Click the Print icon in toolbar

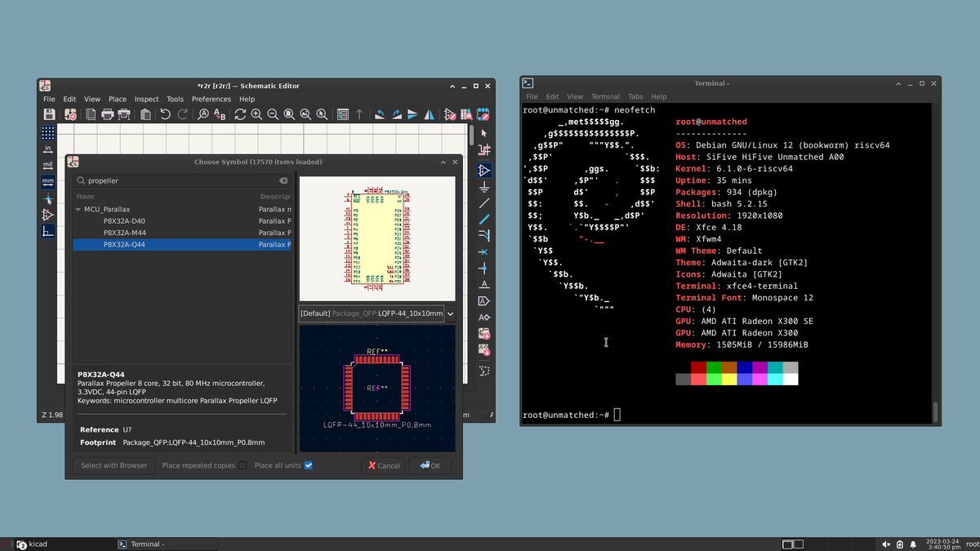click(107, 115)
